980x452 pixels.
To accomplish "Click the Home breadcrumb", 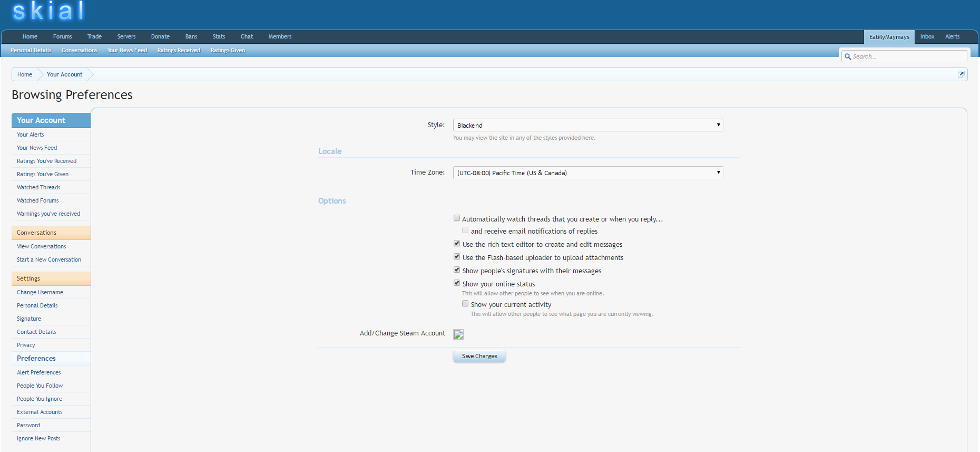I will (25, 74).
